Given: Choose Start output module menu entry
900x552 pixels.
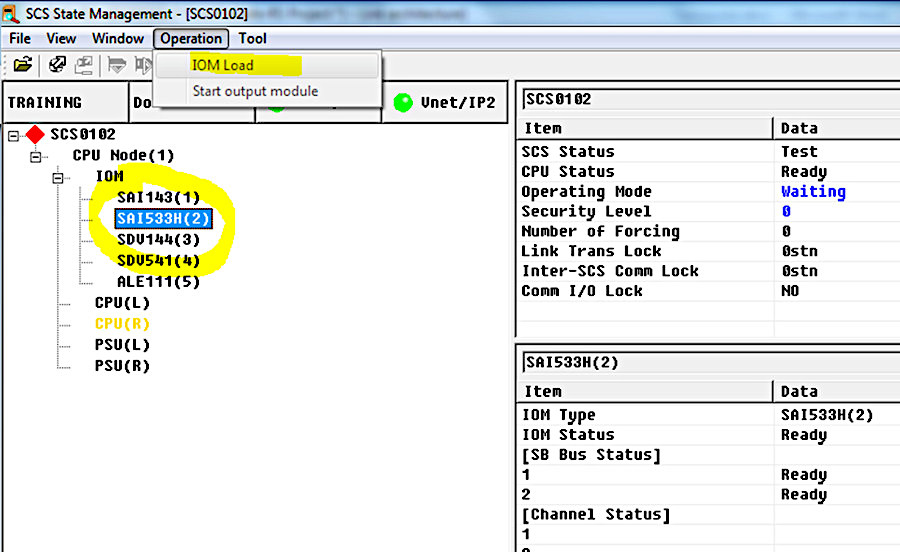Looking at the screenshot, I should click(268, 91).
